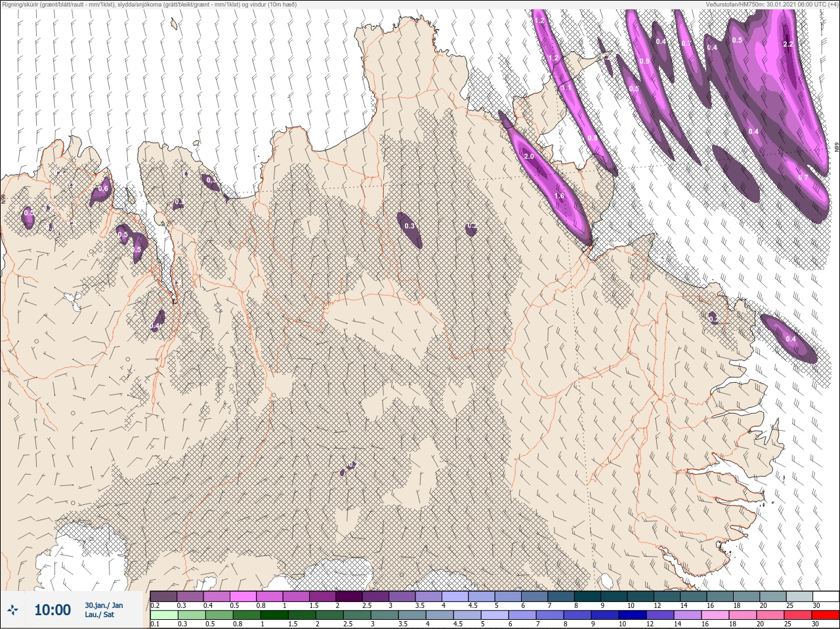This screenshot has width=840, height=629.
Task: Pick the 0.5 swatch in the rain scale
Action: [x=219, y=615]
